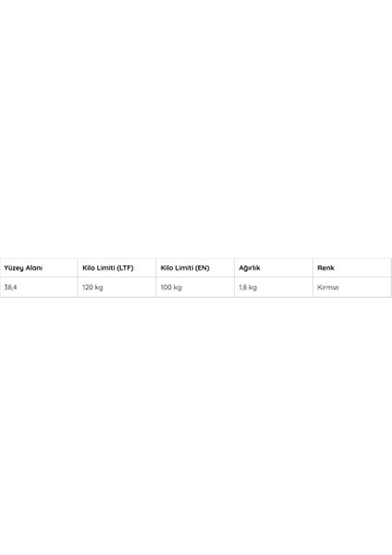Click the "kg" unit after 1,8

(x=252, y=288)
